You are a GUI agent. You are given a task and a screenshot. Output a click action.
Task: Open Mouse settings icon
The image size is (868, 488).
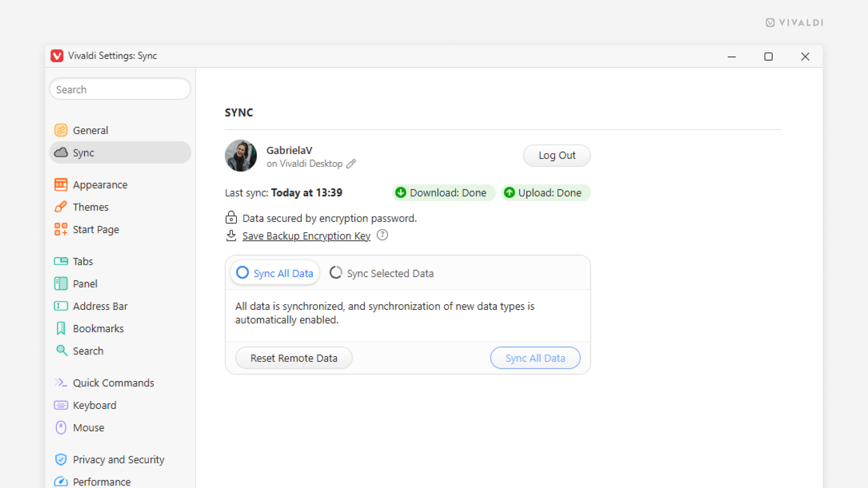coord(61,427)
